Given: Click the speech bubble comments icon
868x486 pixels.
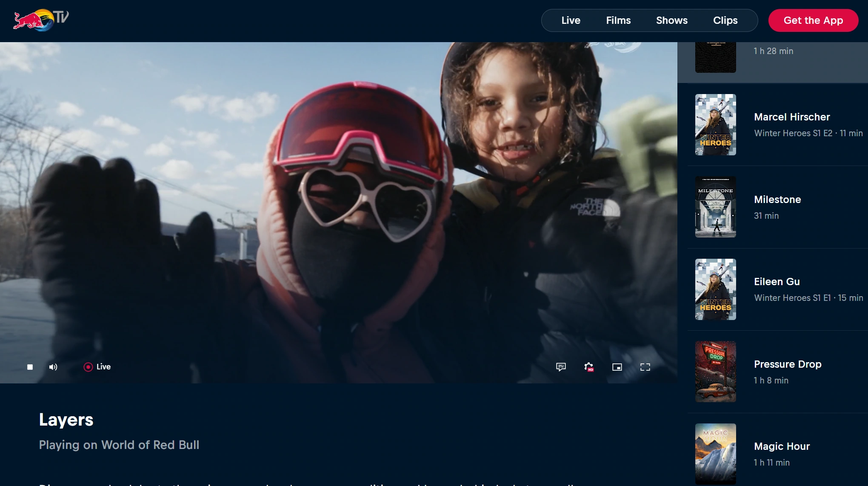Looking at the screenshot, I should coord(561,367).
